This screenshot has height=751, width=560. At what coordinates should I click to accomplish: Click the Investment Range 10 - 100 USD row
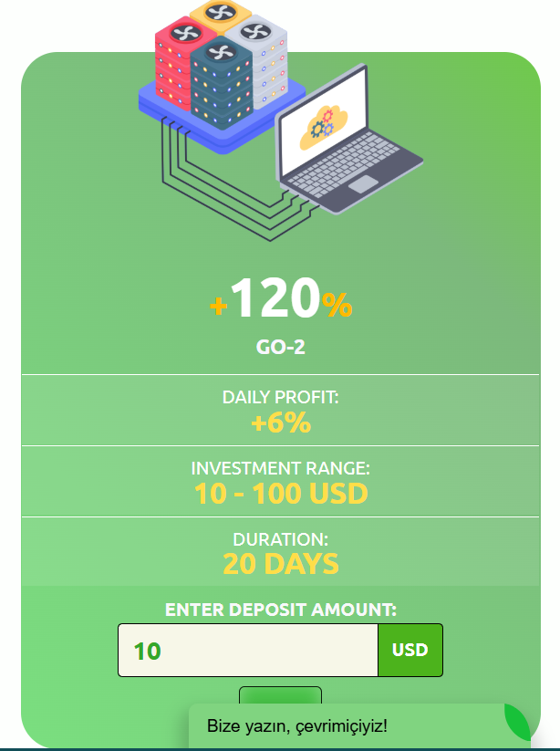pos(280,482)
